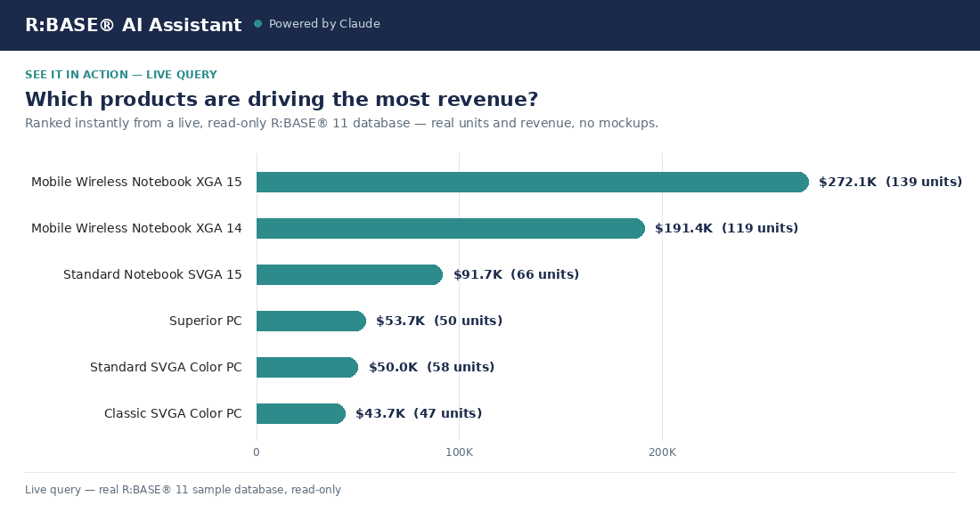Select the Classic SVGA Color PC label
Viewport: 980px width, 513px height.
point(173,413)
